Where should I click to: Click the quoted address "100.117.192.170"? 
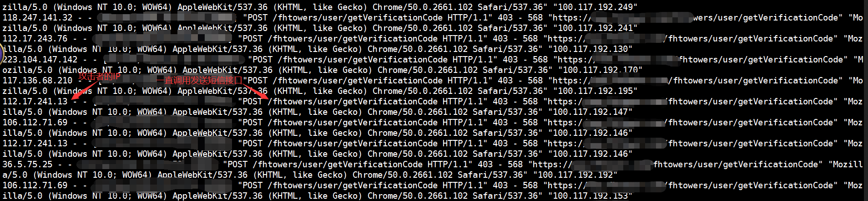[x=600, y=70]
